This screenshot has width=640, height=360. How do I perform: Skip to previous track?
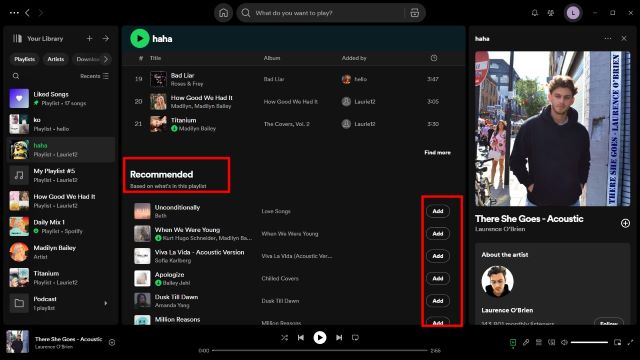301,338
